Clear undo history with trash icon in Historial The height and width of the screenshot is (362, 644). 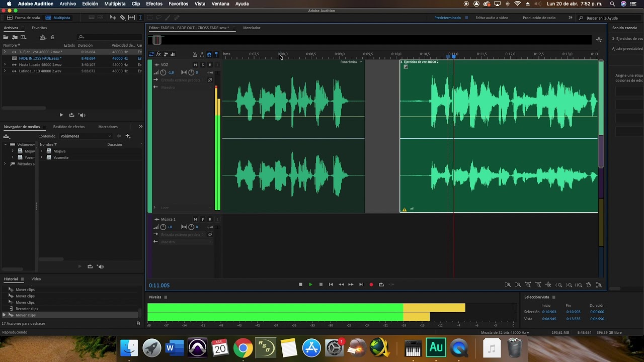(138, 323)
